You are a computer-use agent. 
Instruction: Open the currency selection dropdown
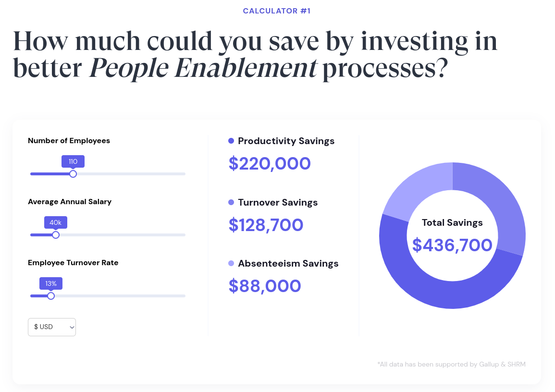point(51,327)
